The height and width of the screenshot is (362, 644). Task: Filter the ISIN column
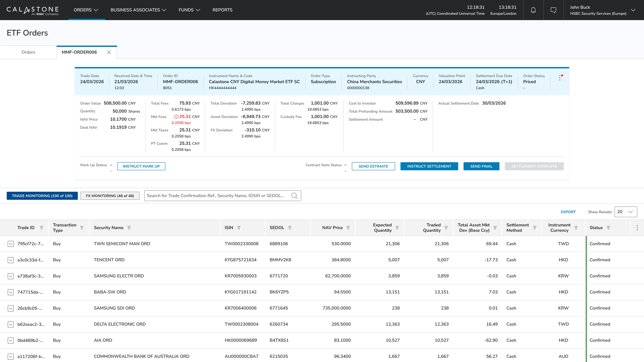[239, 228]
